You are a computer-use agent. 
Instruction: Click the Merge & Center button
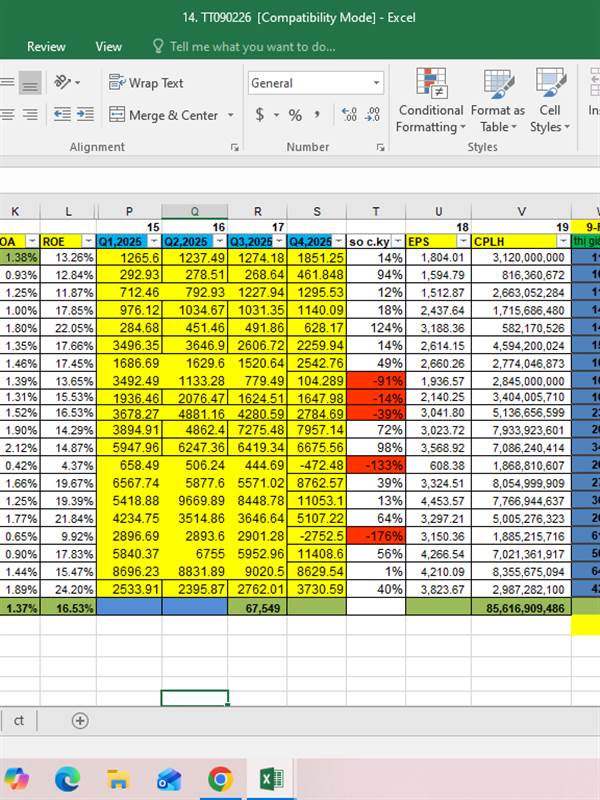(x=163, y=115)
